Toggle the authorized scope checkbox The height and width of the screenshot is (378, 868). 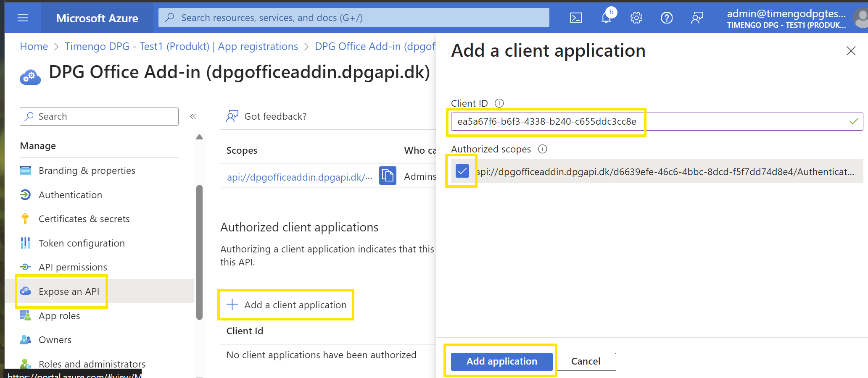(462, 171)
